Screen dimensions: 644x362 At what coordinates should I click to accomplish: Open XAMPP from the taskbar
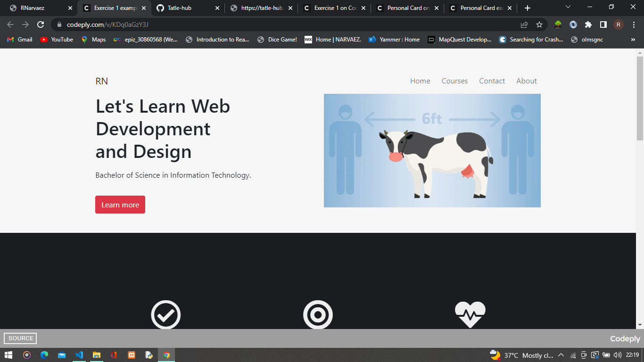pyautogui.click(x=132, y=355)
